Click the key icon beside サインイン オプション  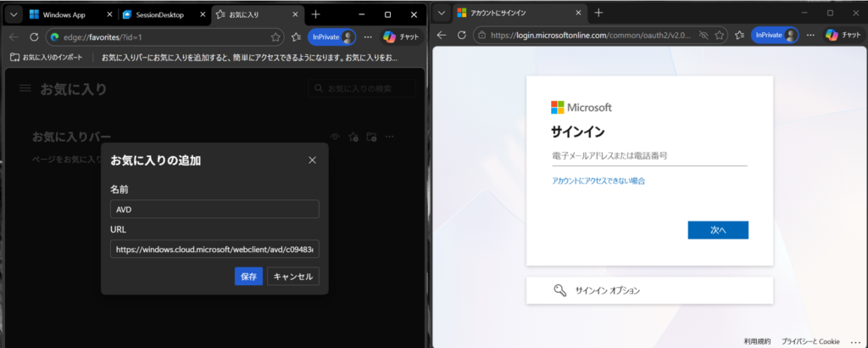(x=559, y=290)
